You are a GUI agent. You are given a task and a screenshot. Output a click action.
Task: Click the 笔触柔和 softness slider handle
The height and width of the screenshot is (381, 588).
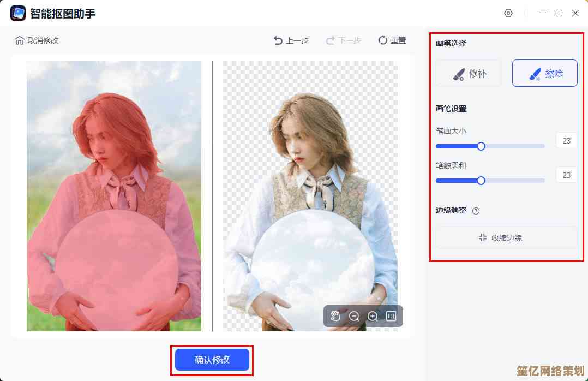tap(481, 181)
